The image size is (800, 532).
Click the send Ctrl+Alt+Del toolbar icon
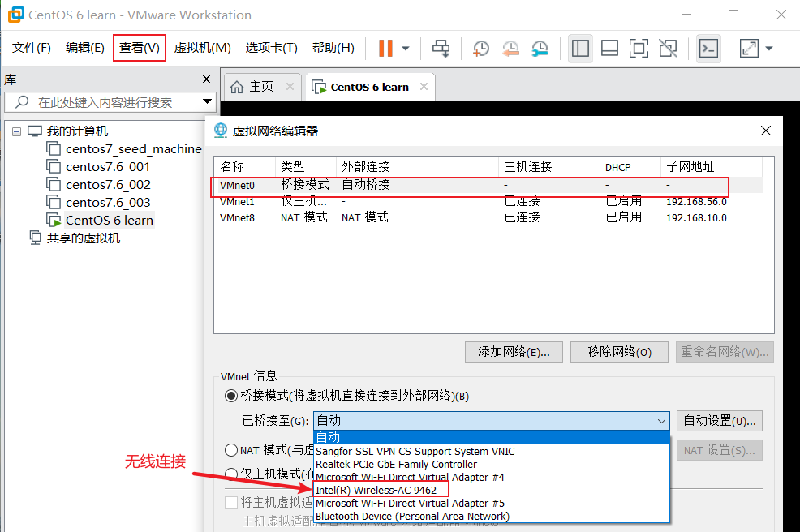pyautogui.click(x=441, y=49)
